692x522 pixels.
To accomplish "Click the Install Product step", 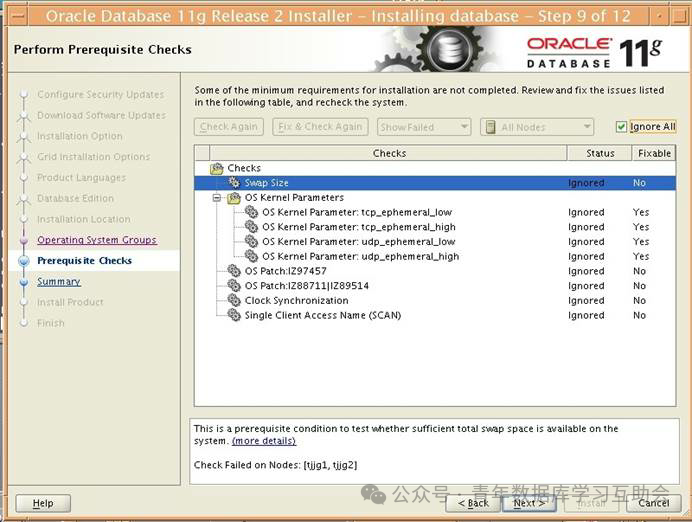I will coord(70,302).
